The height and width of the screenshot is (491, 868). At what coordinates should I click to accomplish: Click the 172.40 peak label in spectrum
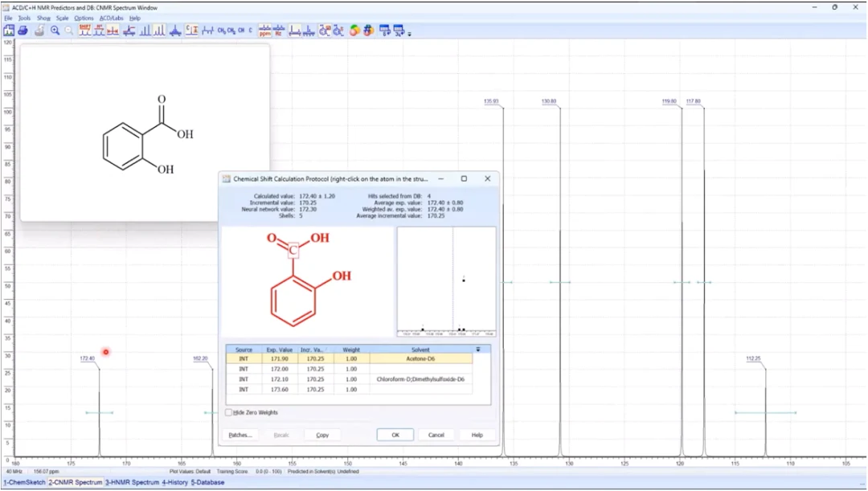[x=88, y=358]
